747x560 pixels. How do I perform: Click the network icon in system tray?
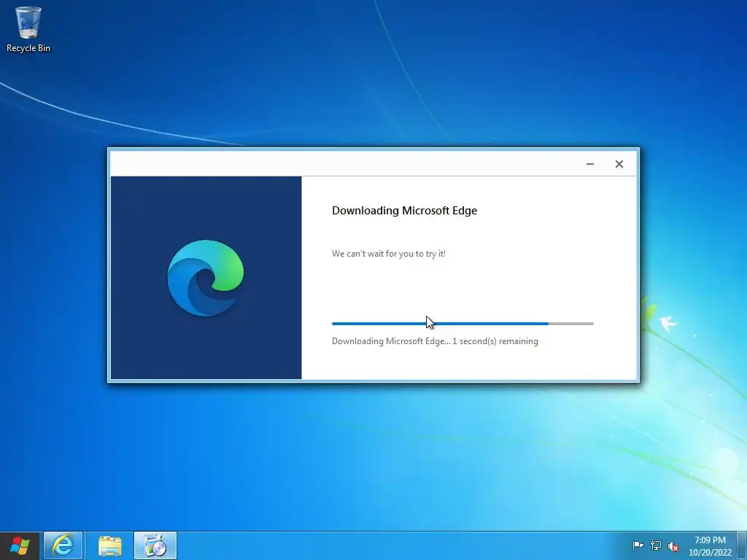[656, 545]
